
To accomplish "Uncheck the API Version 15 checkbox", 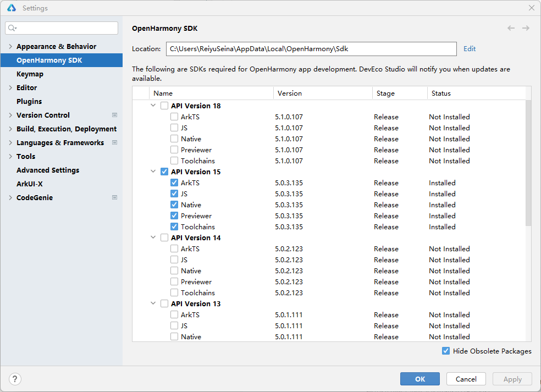I will [164, 172].
